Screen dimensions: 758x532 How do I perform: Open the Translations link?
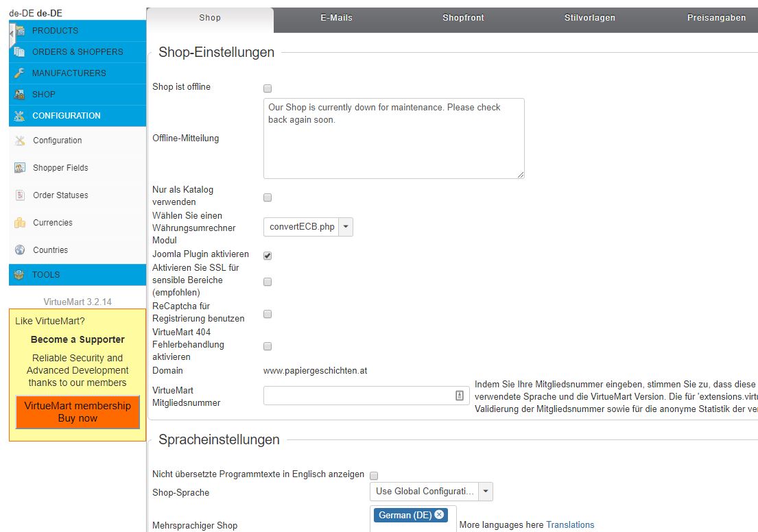click(570, 525)
